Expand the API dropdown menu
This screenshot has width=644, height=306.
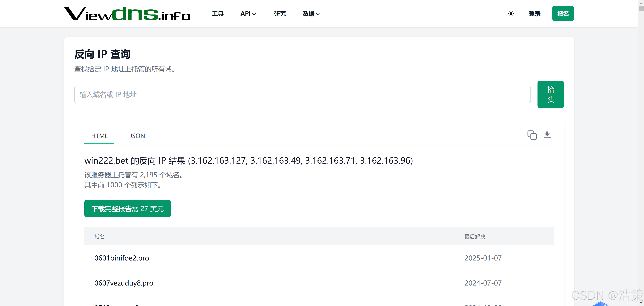(x=248, y=14)
